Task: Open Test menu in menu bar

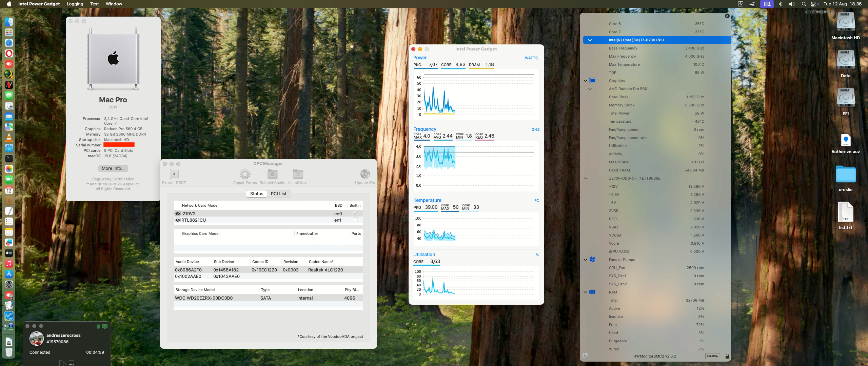Action: pyautogui.click(x=94, y=4)
